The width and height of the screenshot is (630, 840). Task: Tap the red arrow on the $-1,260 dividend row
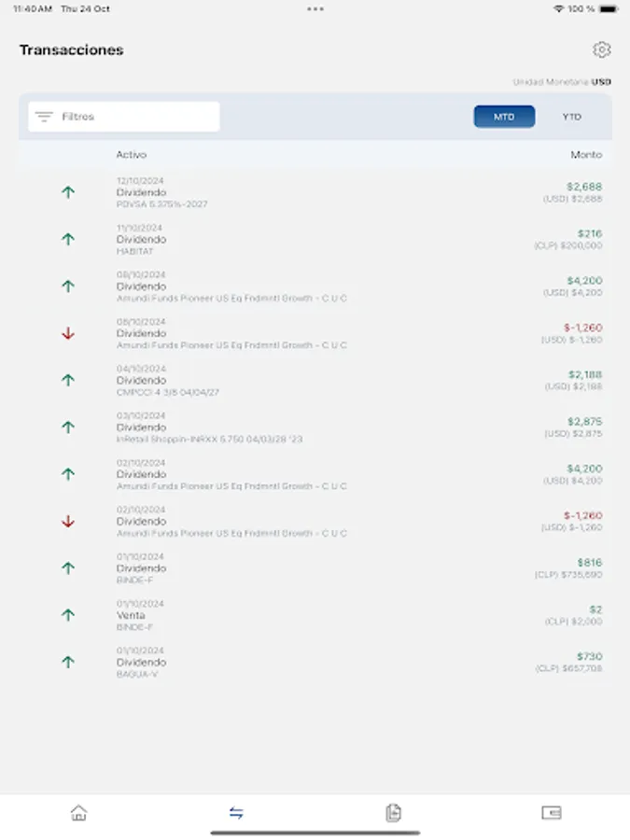coord(67,333)
